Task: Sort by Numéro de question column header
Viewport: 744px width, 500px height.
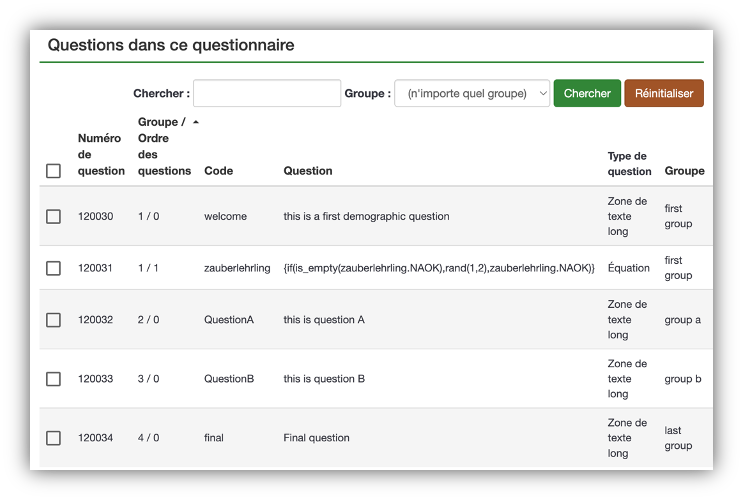Action: (101, 154)
